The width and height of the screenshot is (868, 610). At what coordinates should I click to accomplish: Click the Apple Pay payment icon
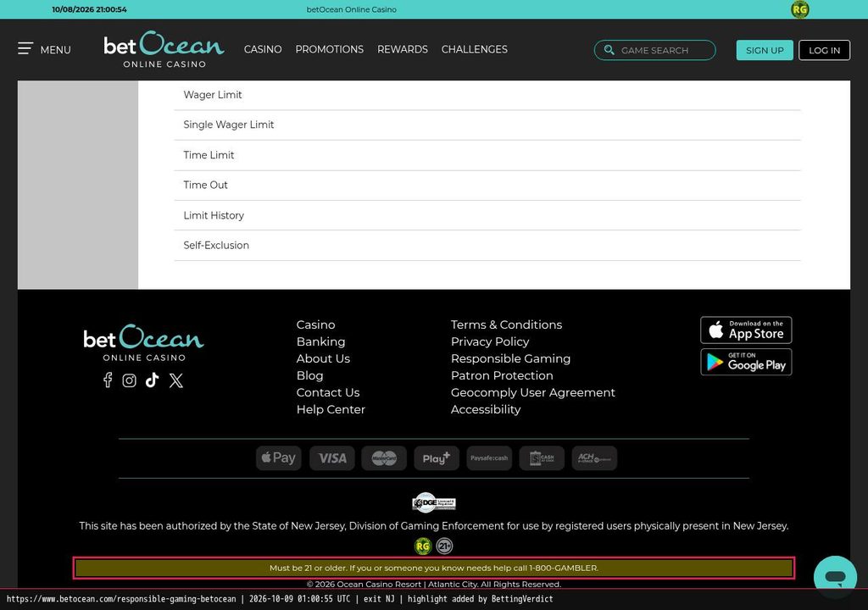click(x=278, y=458)
